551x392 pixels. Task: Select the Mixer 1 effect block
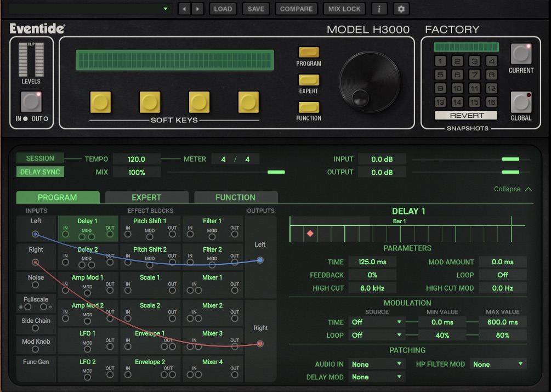tap(212, 285)
